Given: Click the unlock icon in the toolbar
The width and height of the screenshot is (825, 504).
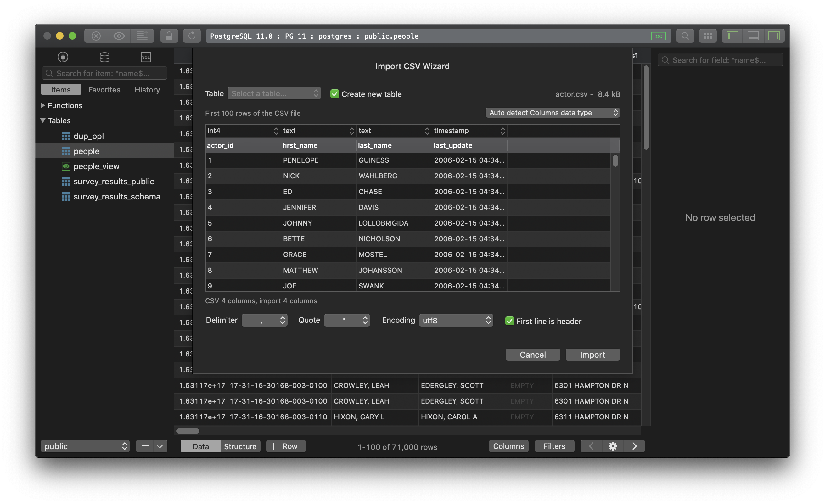Looking at the screenshot, I should click(169, 36).
